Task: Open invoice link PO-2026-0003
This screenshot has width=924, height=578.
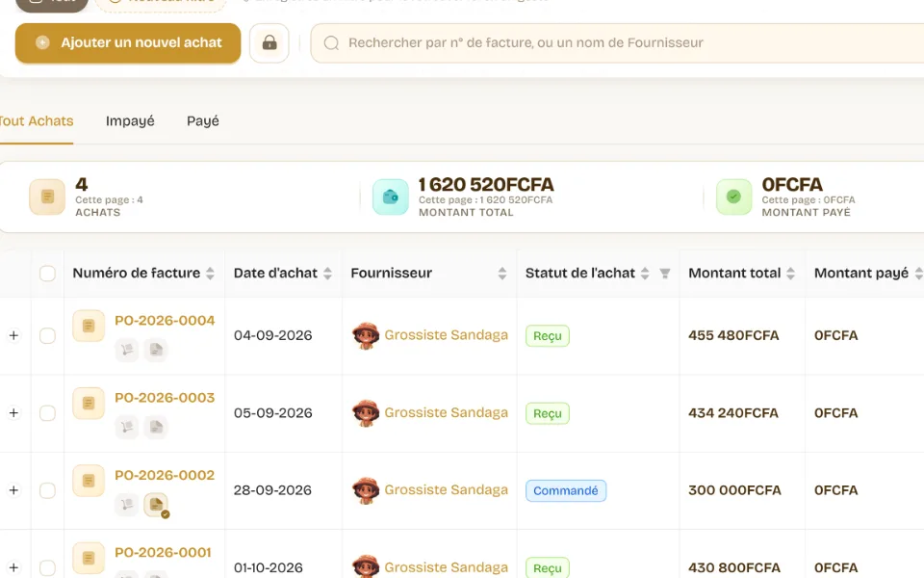Action: coord(165,398)
